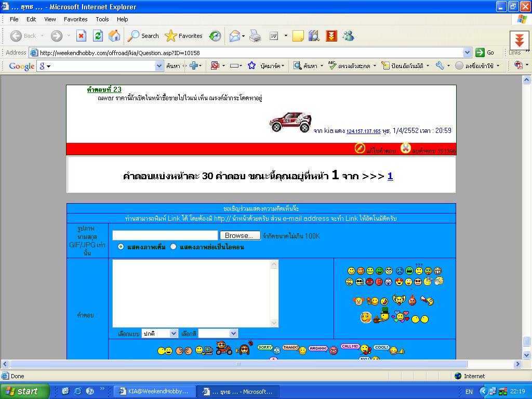Select the full-size image display radio option
Screen dimensions: 532x399
[x=121, y=247]
